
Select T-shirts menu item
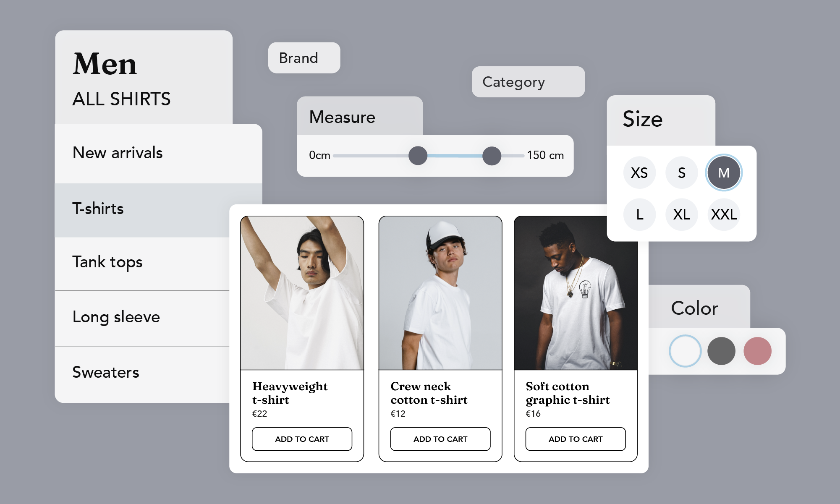coord(98,209)
